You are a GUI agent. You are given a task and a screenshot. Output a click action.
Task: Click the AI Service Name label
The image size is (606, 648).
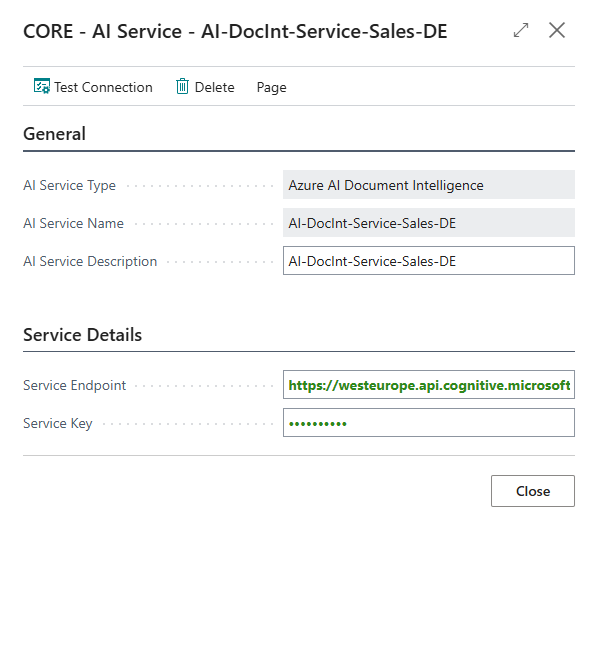coord(74,223)
